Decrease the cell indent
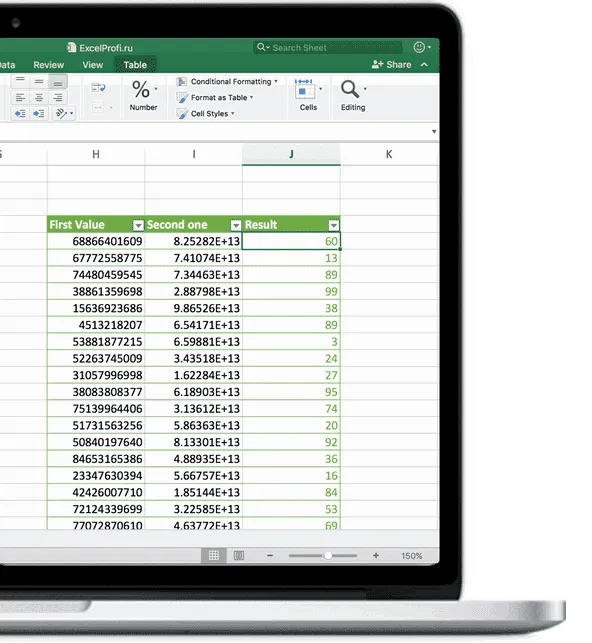The height and width of the screenshot is (643, 592). click(x=20, y=114)
